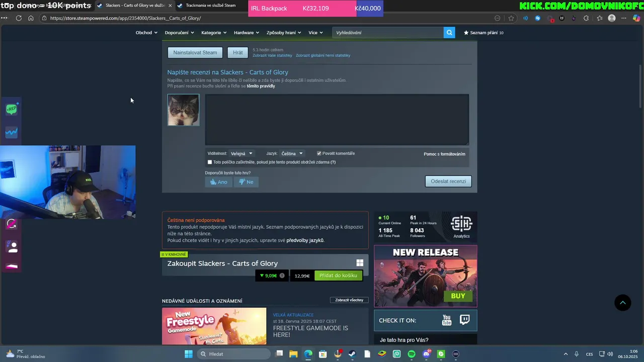
Task: Open File Explorer from taskbar
Action: coord(293,354)
